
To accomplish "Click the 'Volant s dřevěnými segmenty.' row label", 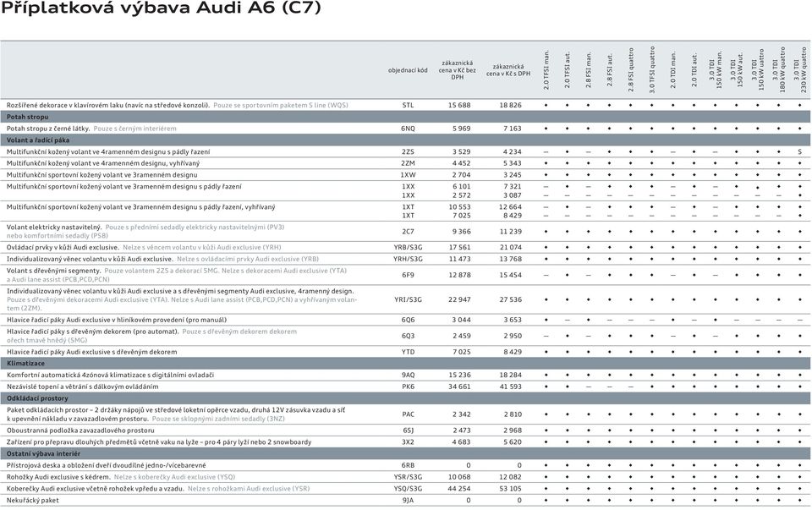I will 54,271.
